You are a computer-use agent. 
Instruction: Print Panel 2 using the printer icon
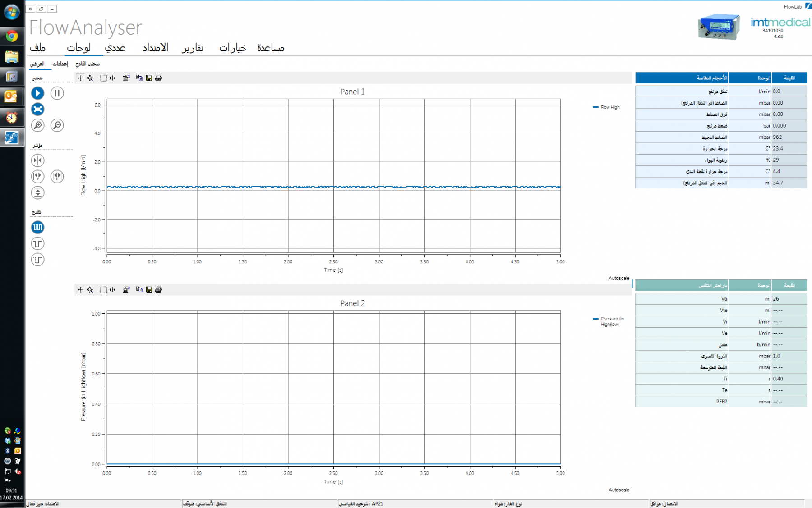[158, 290]
